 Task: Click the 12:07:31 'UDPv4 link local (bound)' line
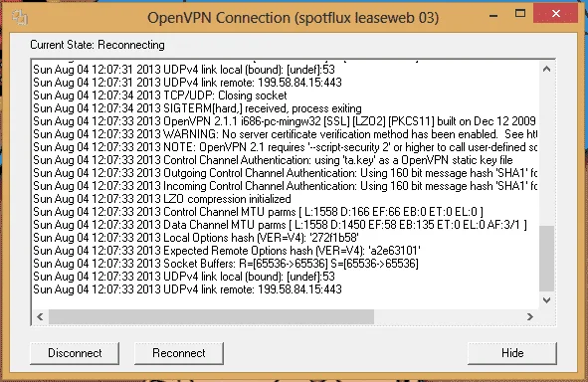coord(184,70)
